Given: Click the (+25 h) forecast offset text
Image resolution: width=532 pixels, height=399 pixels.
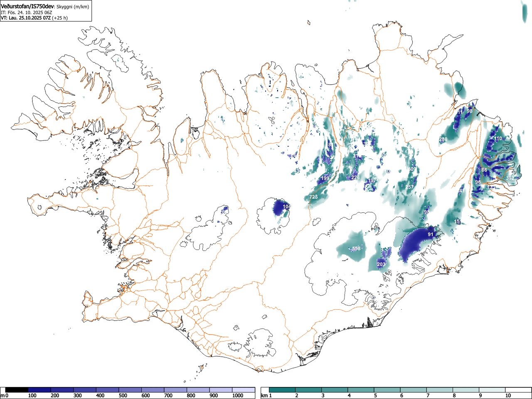Looking at the screenshot, I should point(60,18).
